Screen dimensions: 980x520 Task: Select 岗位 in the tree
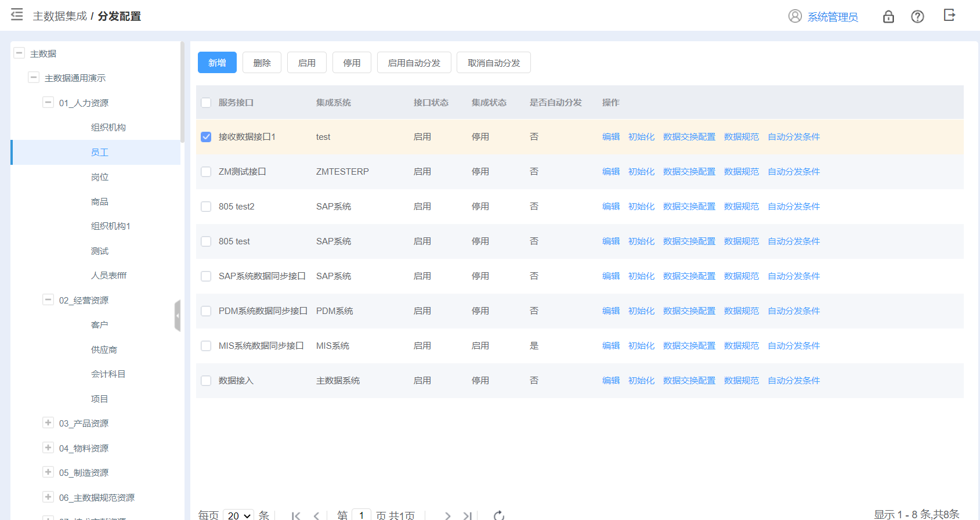pyautogui.click(x=100, y=177)
